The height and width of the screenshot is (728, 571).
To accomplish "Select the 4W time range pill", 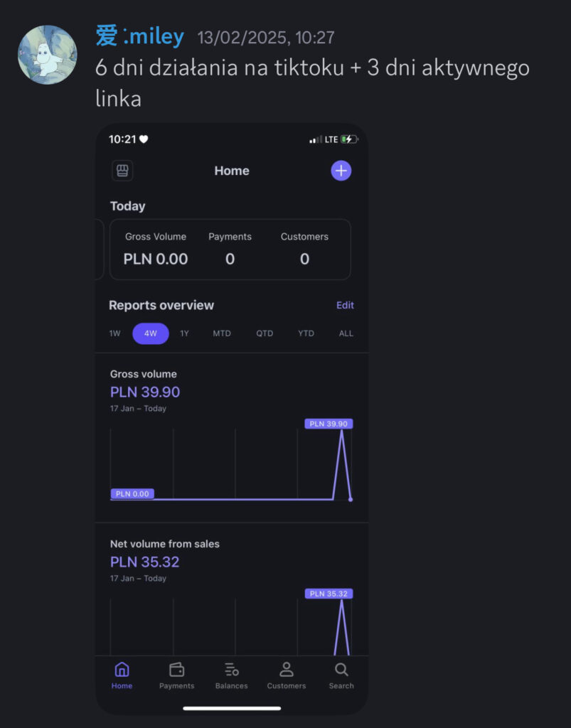I will click(151, 333).
